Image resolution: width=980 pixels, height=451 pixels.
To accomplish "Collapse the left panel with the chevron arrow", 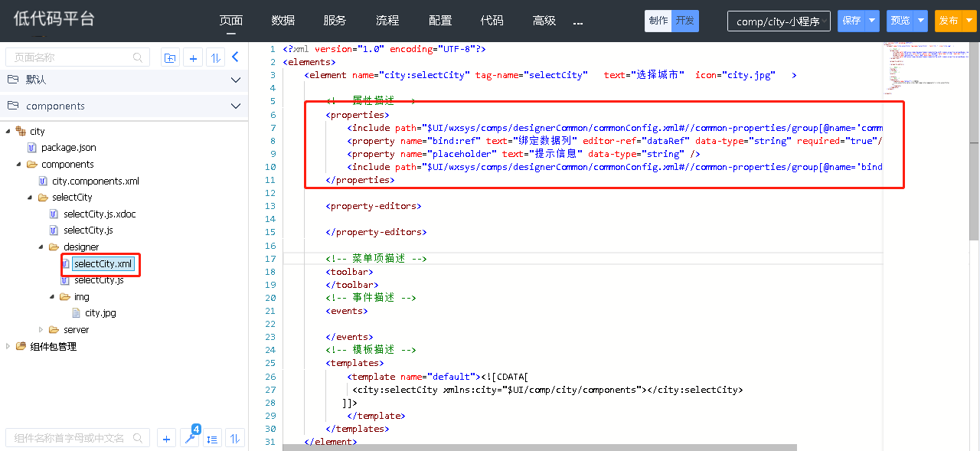I will 236,57.
